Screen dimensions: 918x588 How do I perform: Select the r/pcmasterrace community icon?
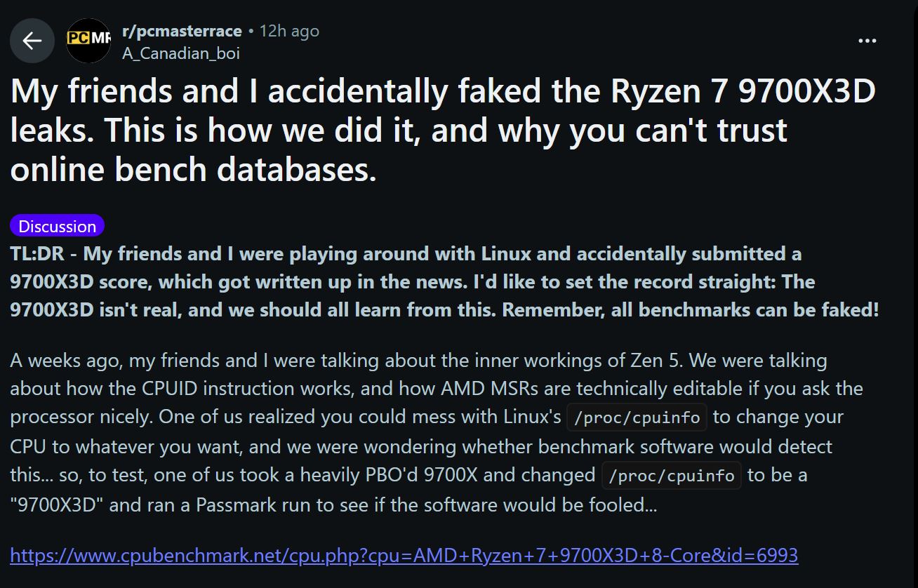[88, 41]
